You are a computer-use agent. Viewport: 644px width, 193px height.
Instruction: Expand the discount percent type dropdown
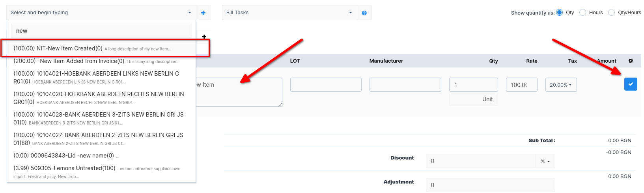545,161
